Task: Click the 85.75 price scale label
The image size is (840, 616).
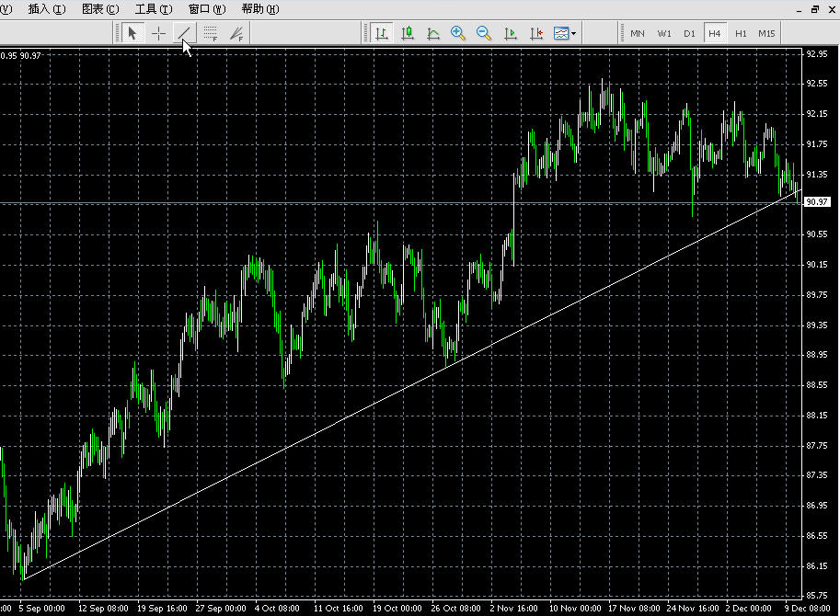Action: (x=817, y=595)
